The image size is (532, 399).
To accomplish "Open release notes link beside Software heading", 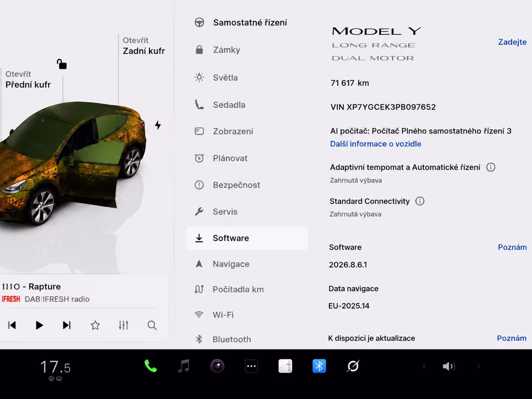I will 512,247.
